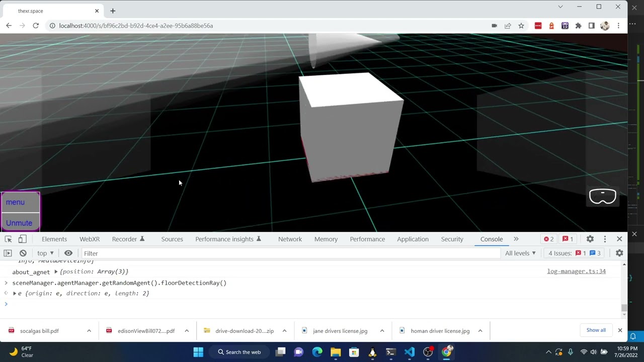
Task: Open the Security tab
Action: tap(452, 239)
